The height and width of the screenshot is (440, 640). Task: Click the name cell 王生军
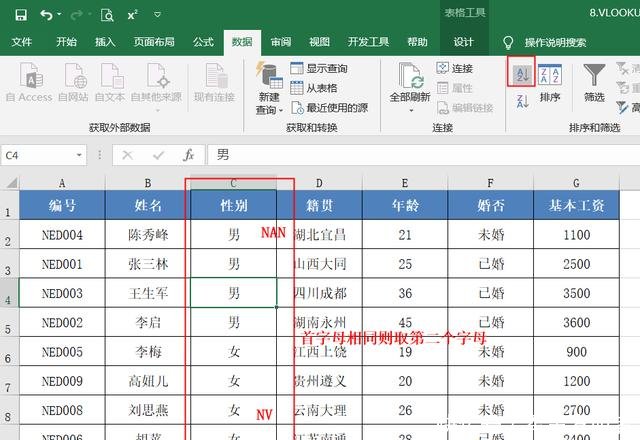pos(148,293)
